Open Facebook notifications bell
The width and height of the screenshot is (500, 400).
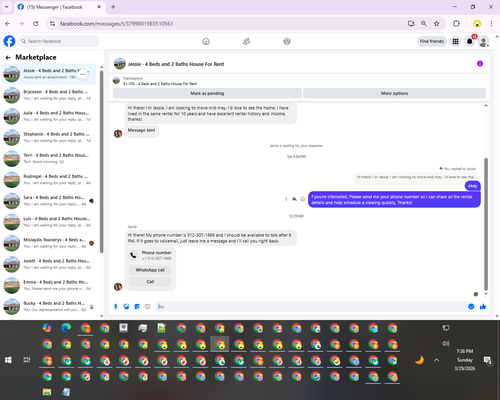tap(470, 41)
